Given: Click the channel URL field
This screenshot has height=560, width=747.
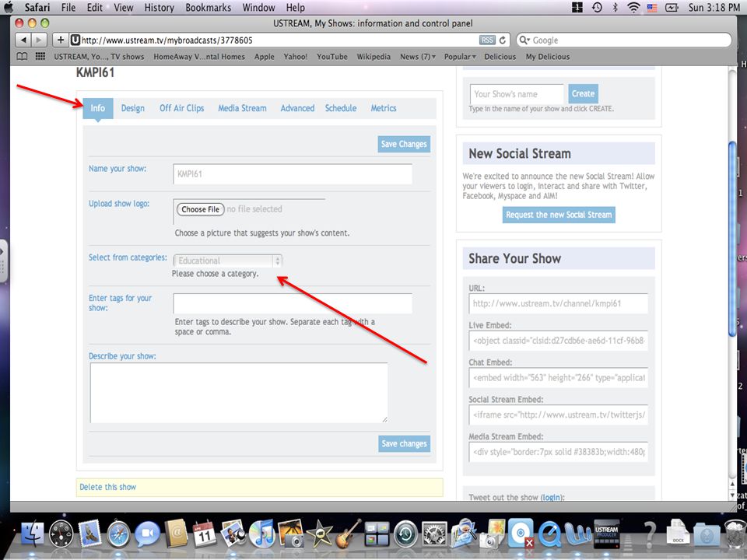Looking at the screenshot, I should coord(559,303).
